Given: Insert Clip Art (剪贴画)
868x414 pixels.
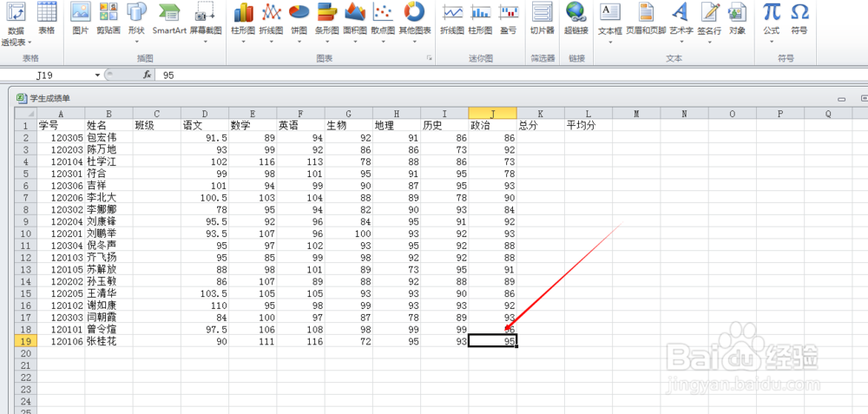Looking at the screenshot, I should pyautogui.click(x=108, y=18).
